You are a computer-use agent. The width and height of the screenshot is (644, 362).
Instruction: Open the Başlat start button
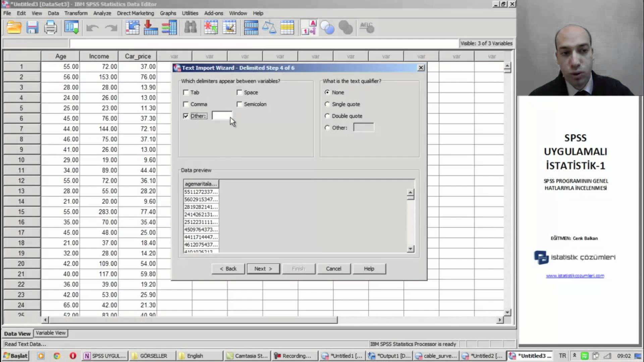click(15, 356)
